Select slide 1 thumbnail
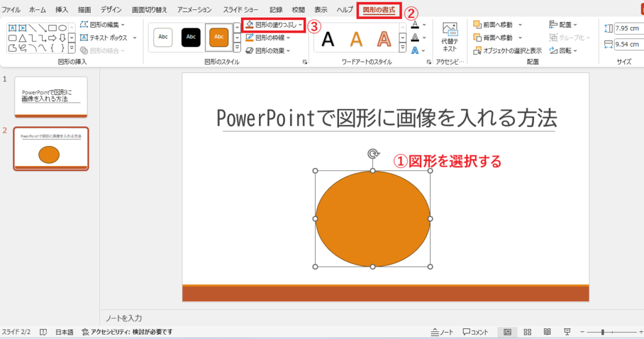644x339 pixels. pyautogui.click(x=51, y=97)
